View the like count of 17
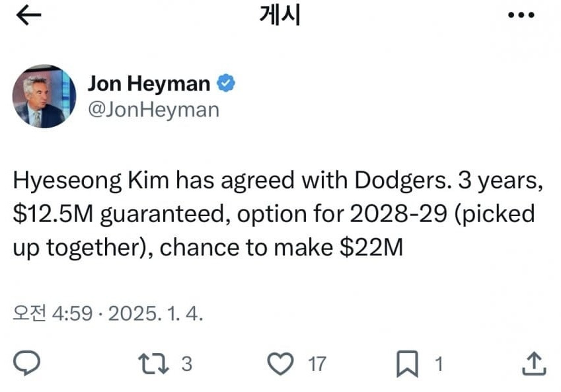The height and width of the screenshot is (392, 561). click(x=317, y=363)
